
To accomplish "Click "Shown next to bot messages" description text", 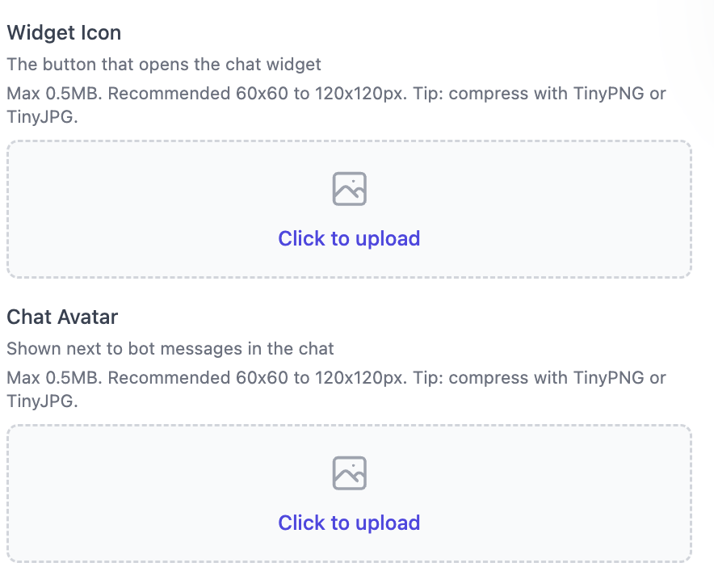I will (170, 349).
